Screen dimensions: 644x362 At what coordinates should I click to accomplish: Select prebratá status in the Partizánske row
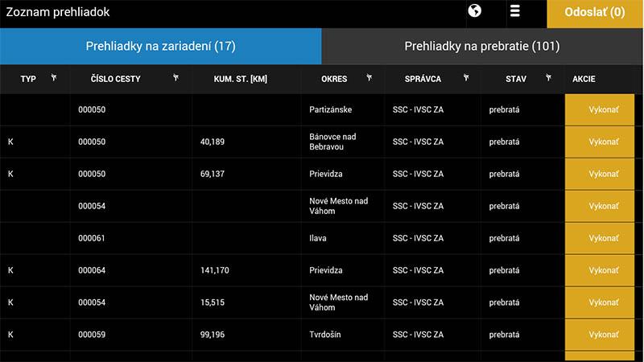pos(504,109)
